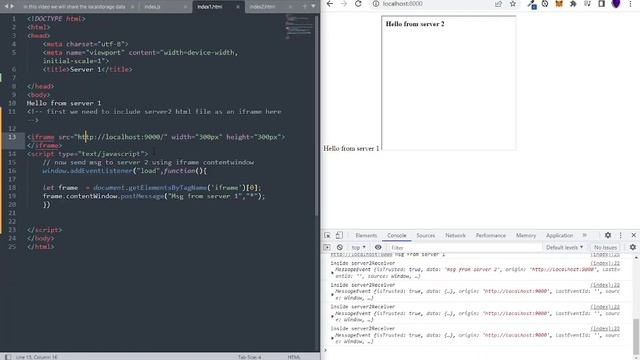This screenshot has width=640, height=360.
Task: Open the top context dropdown
Action: (x=358, y=247)
